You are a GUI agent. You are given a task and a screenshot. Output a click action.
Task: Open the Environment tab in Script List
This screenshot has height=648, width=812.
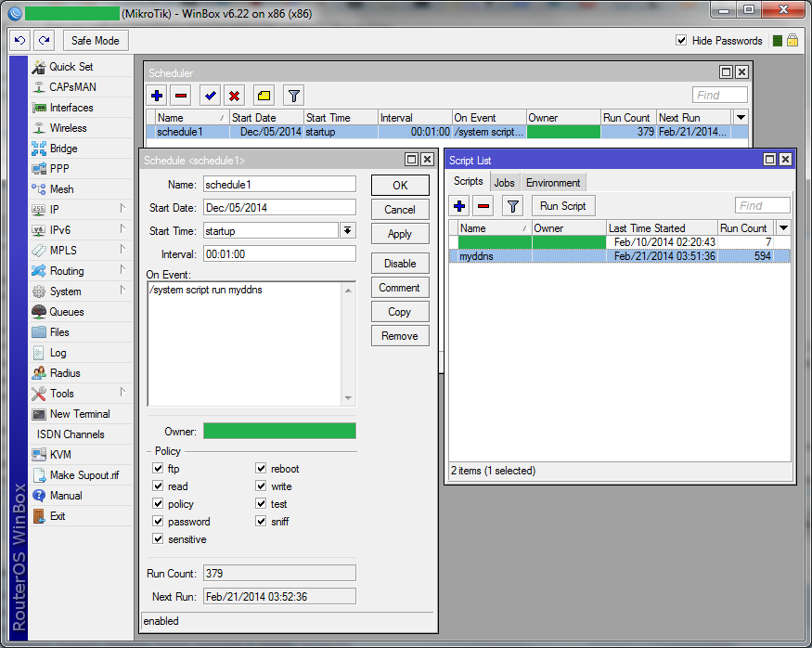pos(553,183)
